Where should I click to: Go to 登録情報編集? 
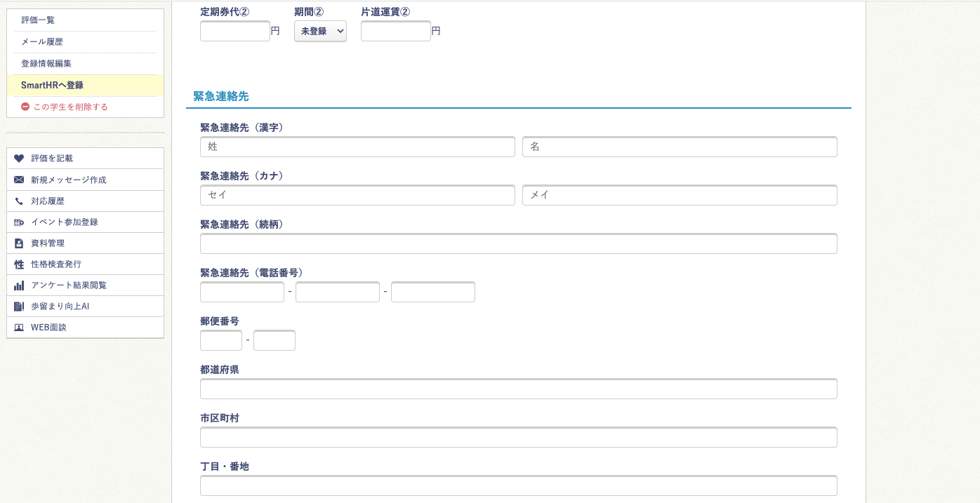[46, 64]
